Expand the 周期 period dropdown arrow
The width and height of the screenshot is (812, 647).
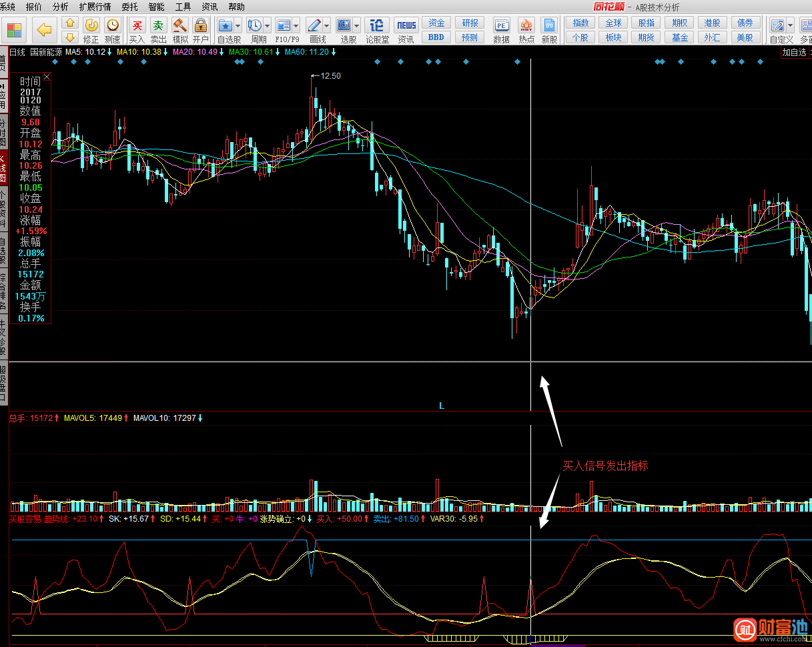point(268,26)
